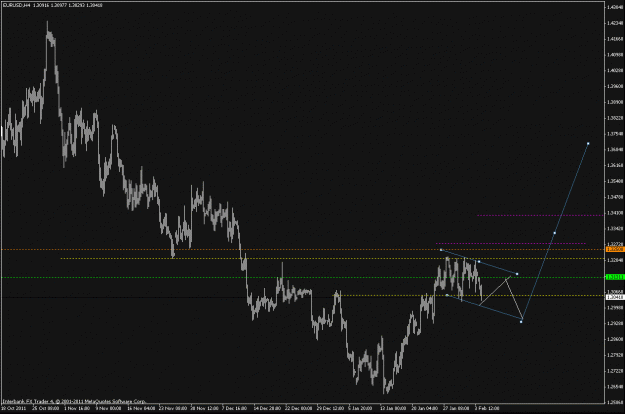Select the top endpoint of projected blue line
This screenshot has height=414, width=625.
click(588, 143)
